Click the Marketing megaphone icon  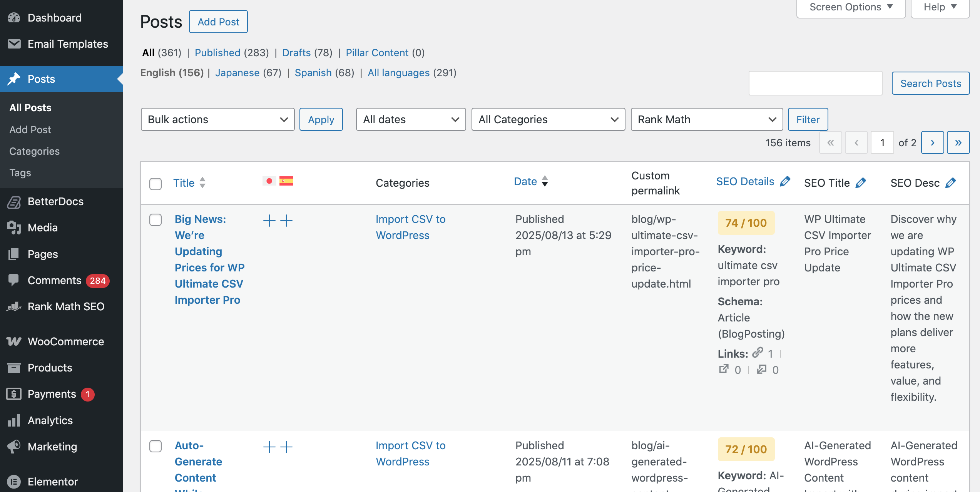14,447
